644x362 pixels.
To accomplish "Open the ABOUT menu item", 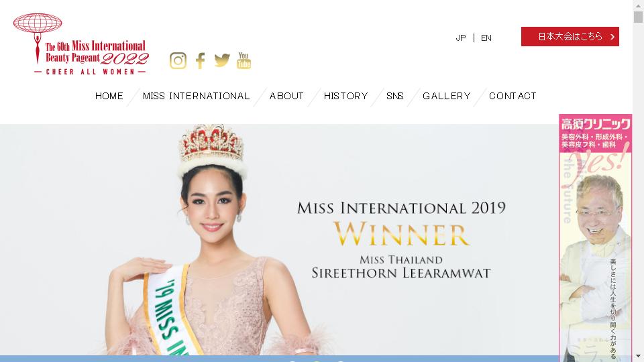I will pyautogui.click(x=286, y=96).
